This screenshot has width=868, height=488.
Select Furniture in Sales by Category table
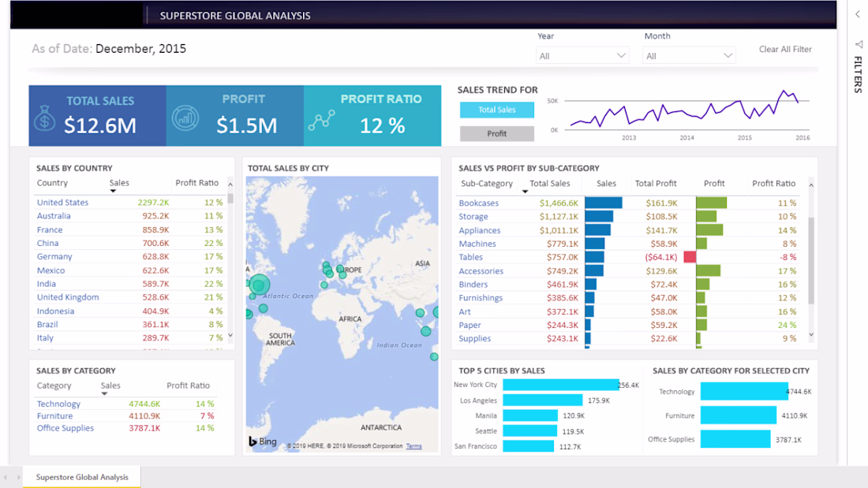click(x=125, y=416)
